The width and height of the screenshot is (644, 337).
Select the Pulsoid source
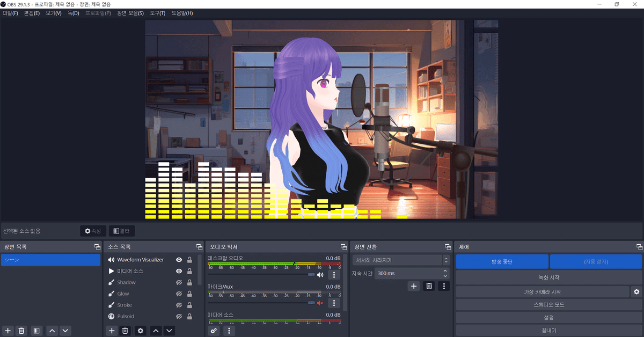pos(126,316)
